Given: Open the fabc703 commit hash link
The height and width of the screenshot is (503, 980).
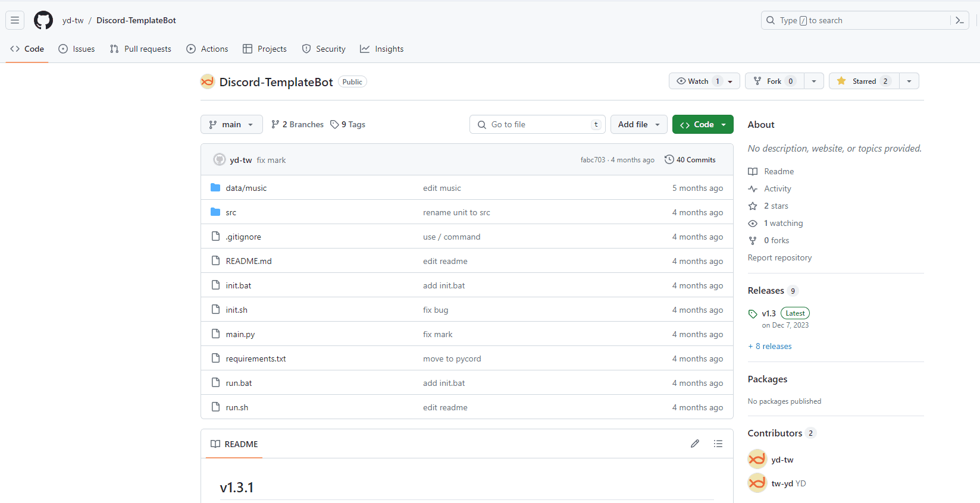Looking at the screenshot, I should [593, 160].
